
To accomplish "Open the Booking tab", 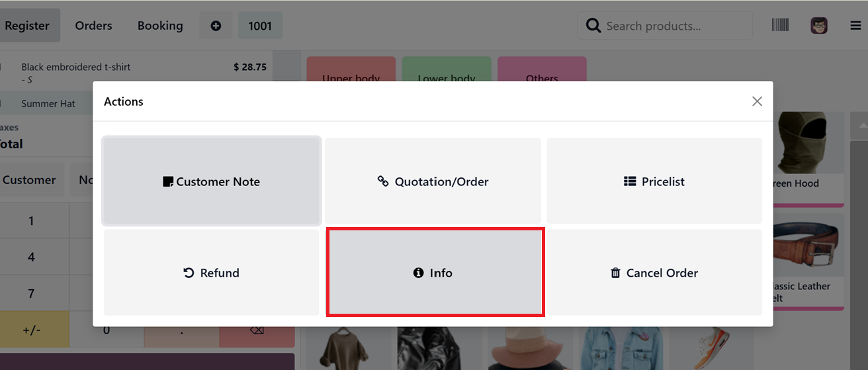I will 160,26.
